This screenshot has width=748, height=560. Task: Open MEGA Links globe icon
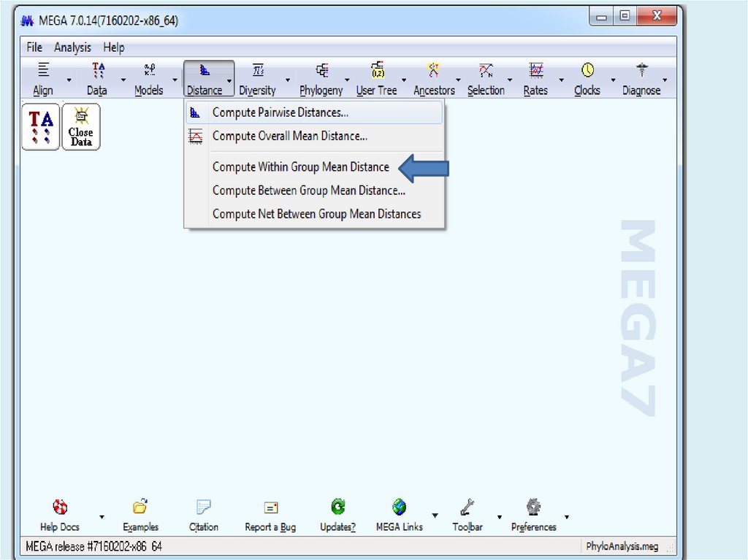[400, 507]
